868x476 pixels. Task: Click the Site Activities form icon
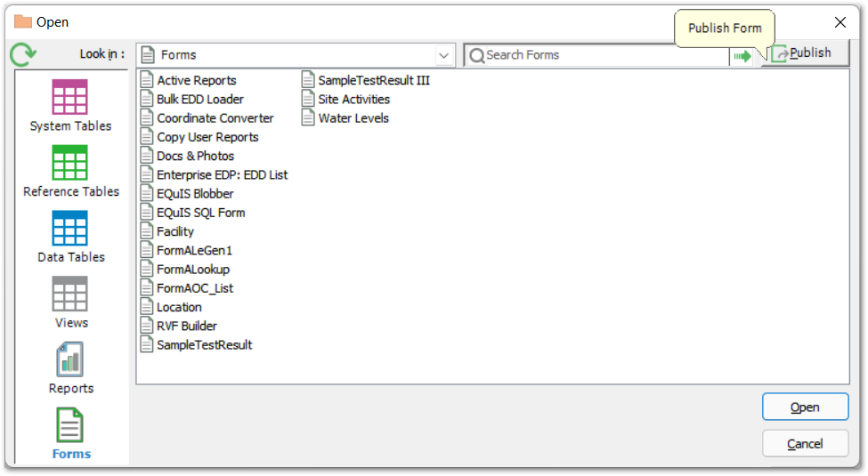[308, 99]
